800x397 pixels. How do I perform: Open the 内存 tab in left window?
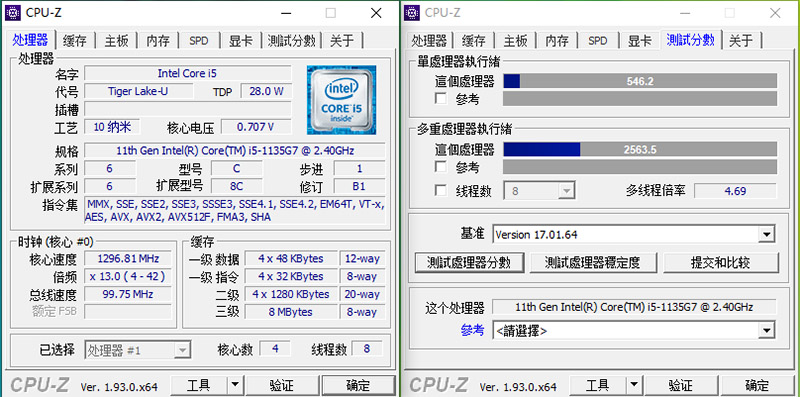[x=158, y=41]
